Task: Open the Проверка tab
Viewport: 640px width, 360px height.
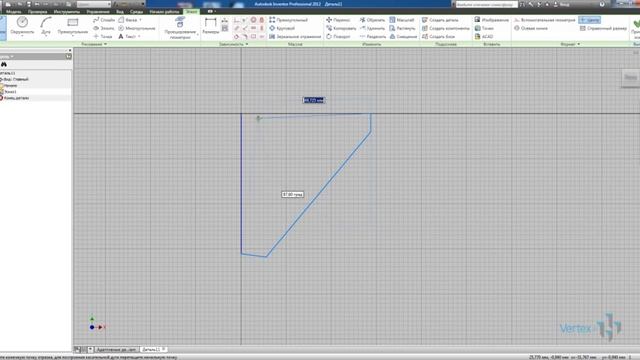Action: (x=38, y=11)
